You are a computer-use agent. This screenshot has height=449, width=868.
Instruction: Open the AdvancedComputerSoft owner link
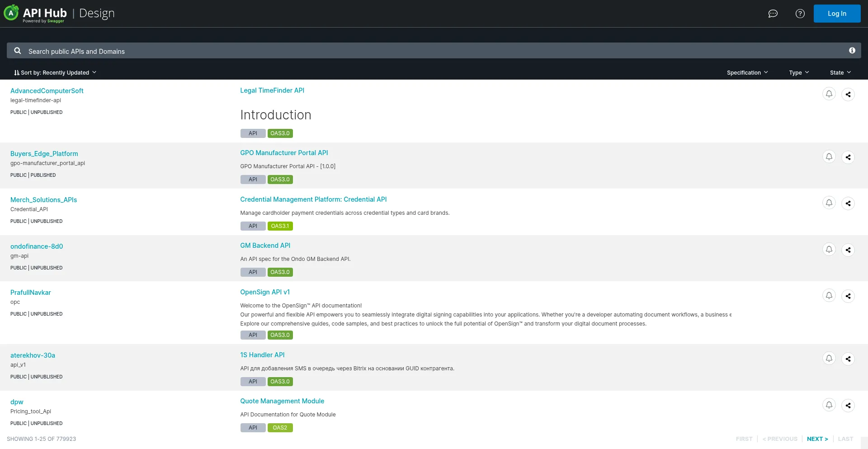point(47,91)
